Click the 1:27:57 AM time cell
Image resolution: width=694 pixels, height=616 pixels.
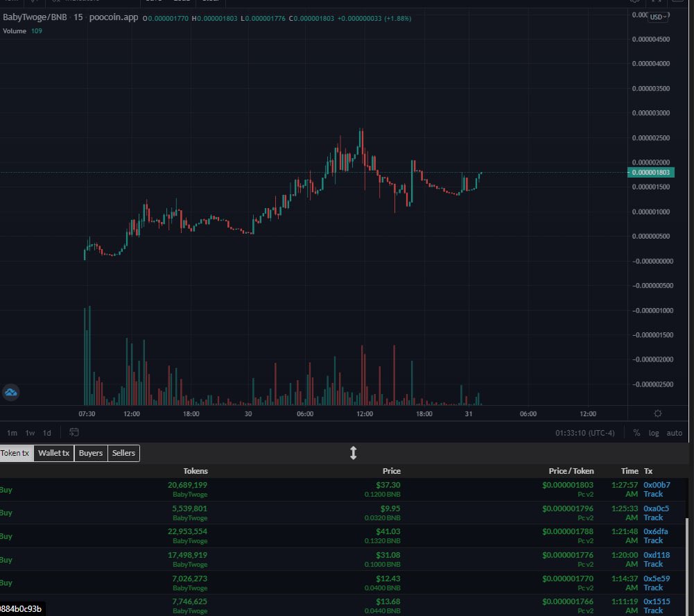tap(625, 489)
